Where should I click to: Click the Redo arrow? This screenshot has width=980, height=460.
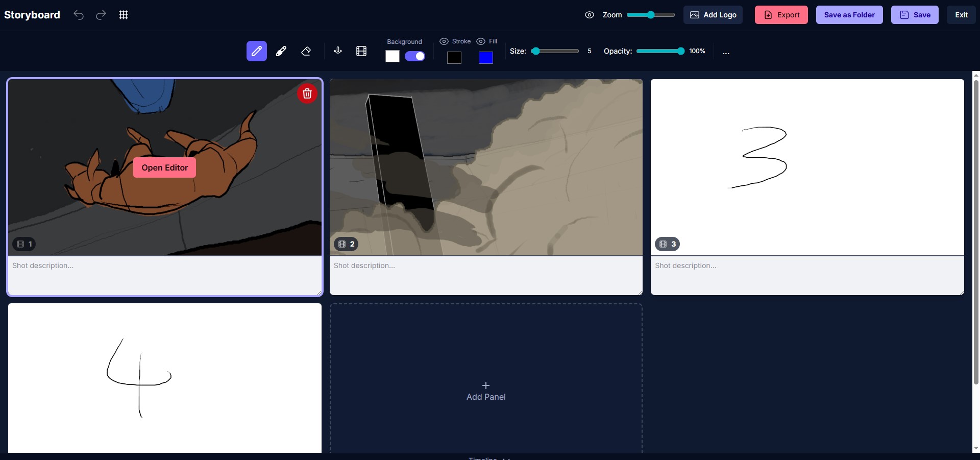pyautogui.click(x=101, y=15)
